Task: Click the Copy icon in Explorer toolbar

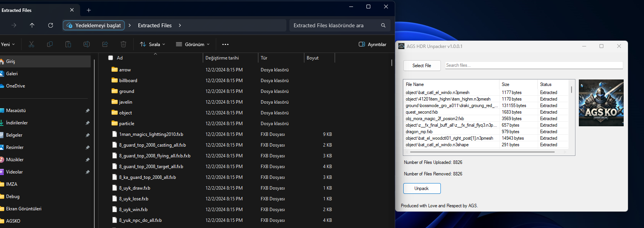Action: coord(50,45)
